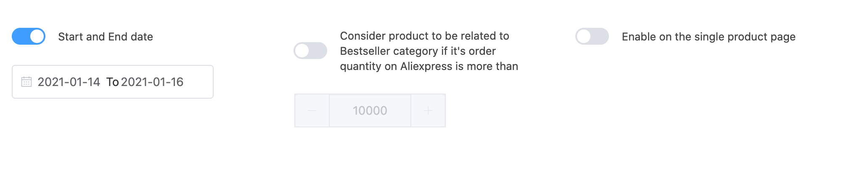This screenshot has width=868, height=172.
Task: Click the 'To' separator between the dates
Action: pos(112,82)
